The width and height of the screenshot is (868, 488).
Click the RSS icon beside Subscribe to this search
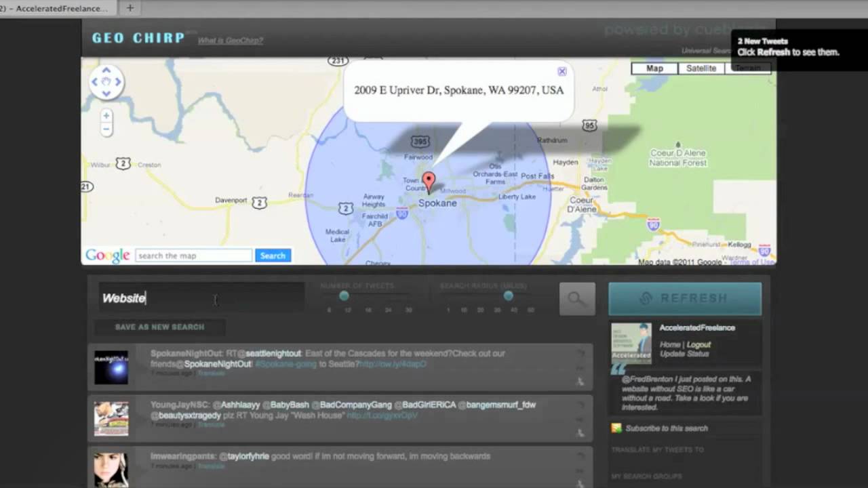tap(616, 428)
